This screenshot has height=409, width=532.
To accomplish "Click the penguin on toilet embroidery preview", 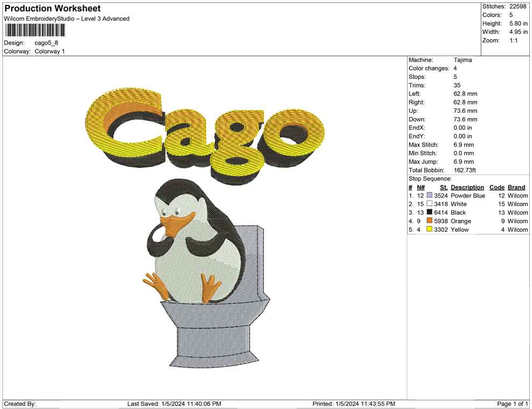I will coord(206,273).
